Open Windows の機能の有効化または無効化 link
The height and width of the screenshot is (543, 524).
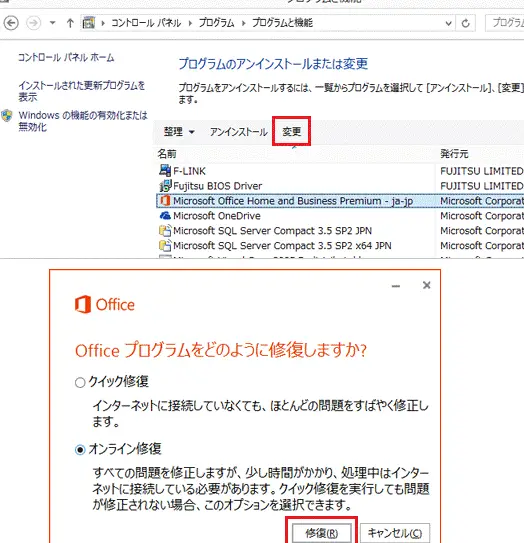[x=83, y=121]
